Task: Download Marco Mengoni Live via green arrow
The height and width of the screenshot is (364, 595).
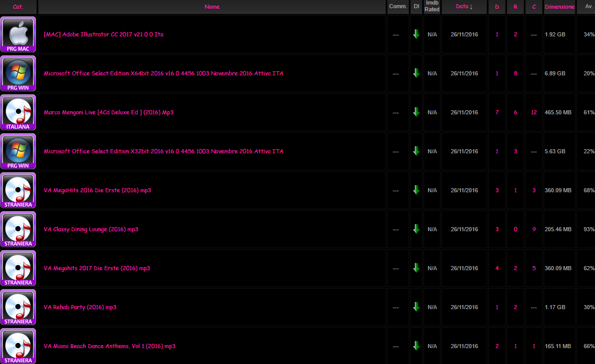Action: pyautogui.click(x=416, y=112)
